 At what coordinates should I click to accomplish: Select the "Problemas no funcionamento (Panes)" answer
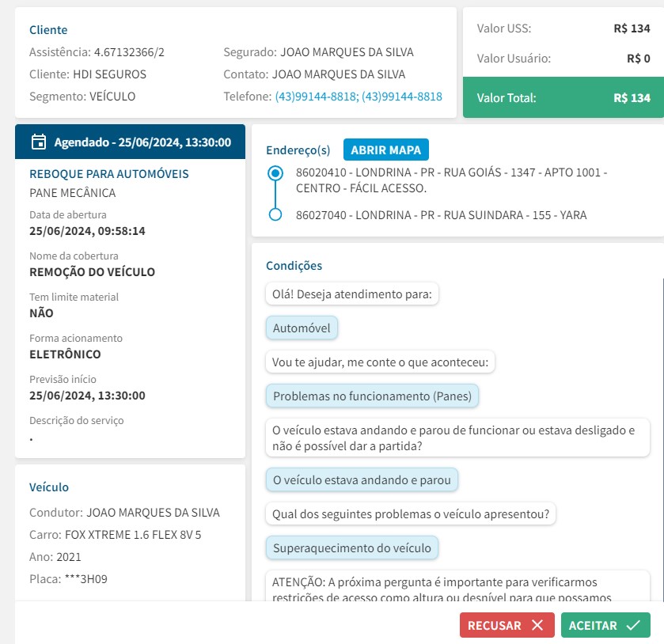[372, 396]
